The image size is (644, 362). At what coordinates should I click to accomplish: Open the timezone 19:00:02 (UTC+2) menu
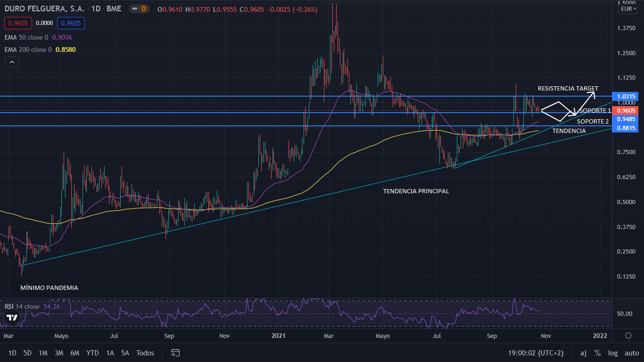coord(536,353)
